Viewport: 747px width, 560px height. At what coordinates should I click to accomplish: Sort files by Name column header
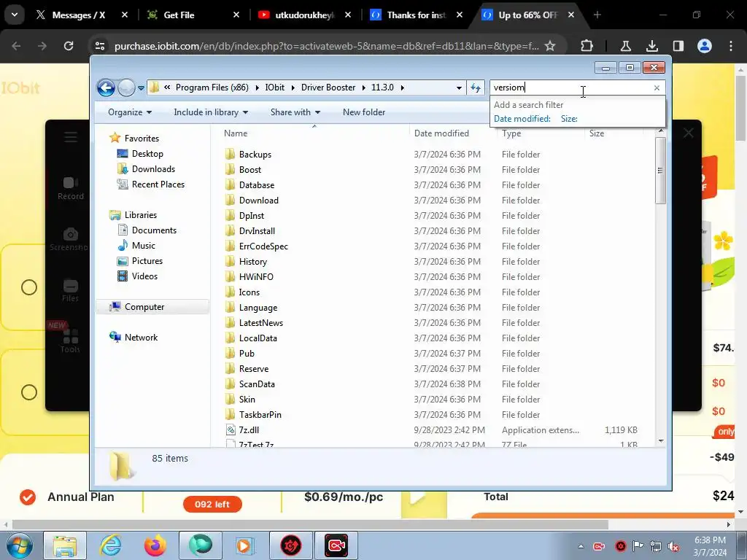pos(236,133)
